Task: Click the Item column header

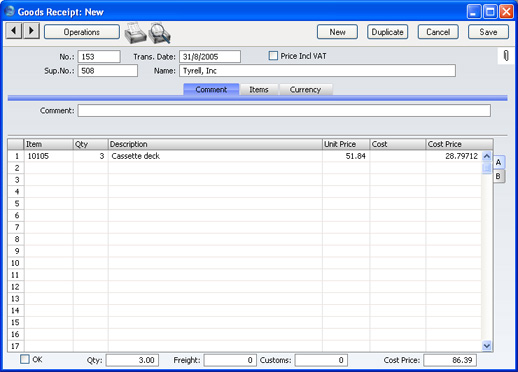Action: coord(49,144)
